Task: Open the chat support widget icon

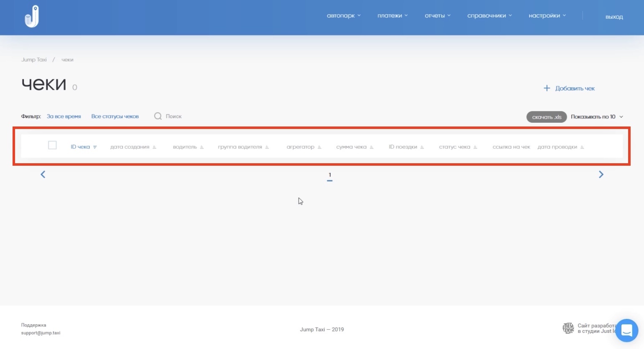Action: (626, 330)
